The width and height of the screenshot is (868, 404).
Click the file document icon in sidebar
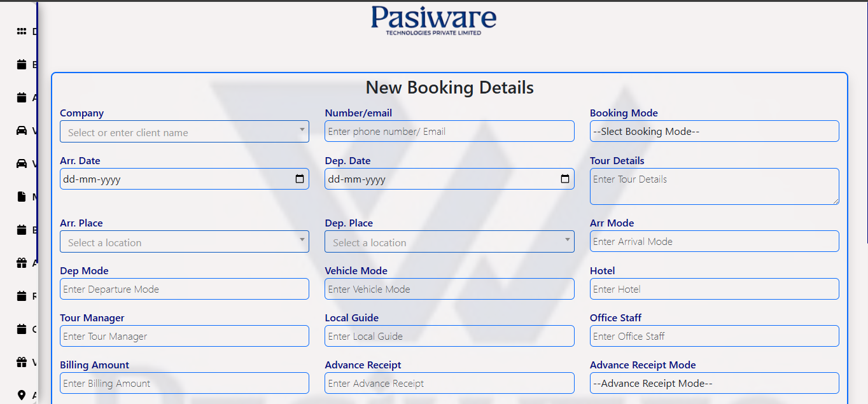click(22, 197)
